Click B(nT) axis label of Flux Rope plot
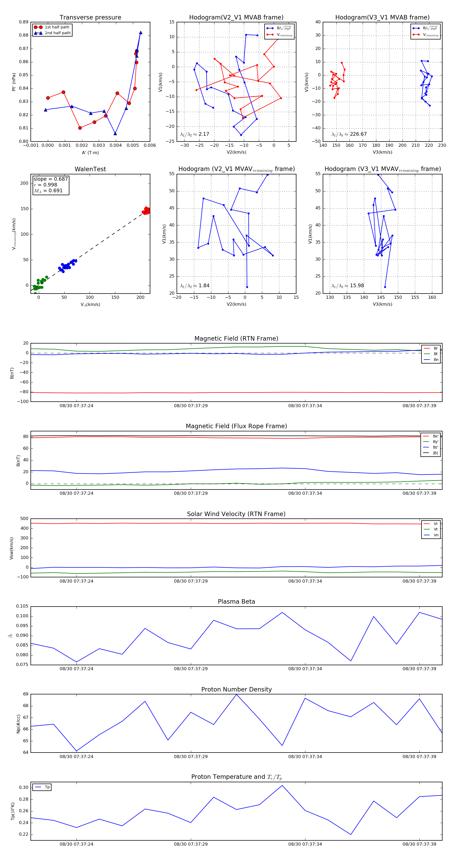The height and width of the screenshot is (868, 473). point(18,461)
